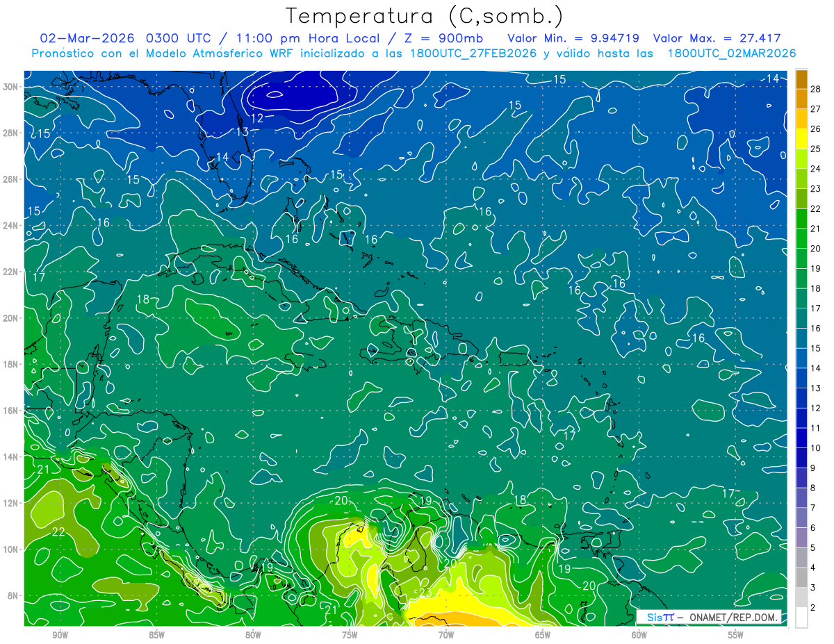Click the "8N" latitude label
834x644 pixels.
click(x=14, y=595)
